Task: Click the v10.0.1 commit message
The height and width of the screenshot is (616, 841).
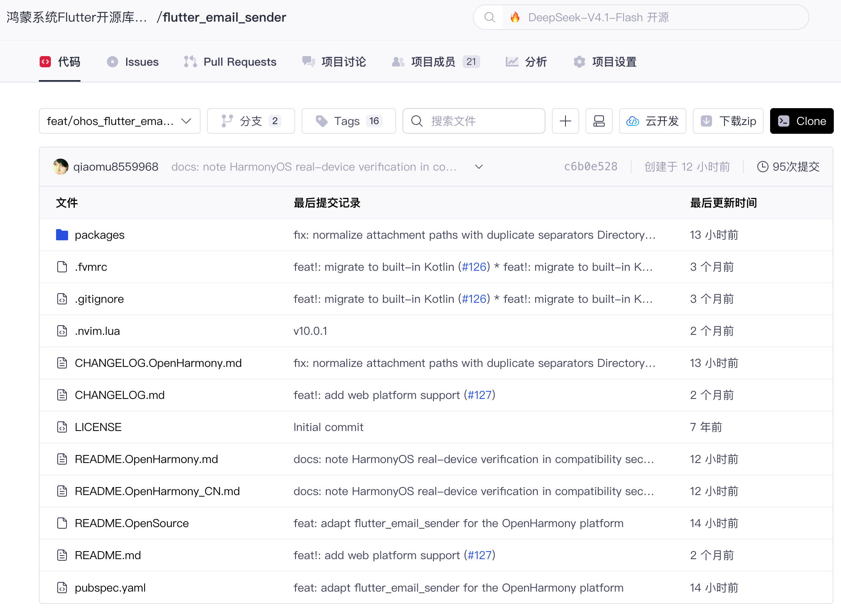Action: (310, 331)
